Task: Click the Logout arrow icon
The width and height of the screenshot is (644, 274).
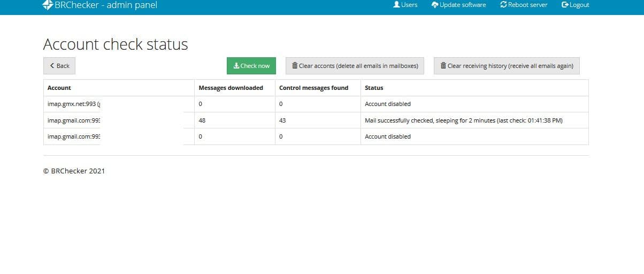Action: click(x=565, y=4)
